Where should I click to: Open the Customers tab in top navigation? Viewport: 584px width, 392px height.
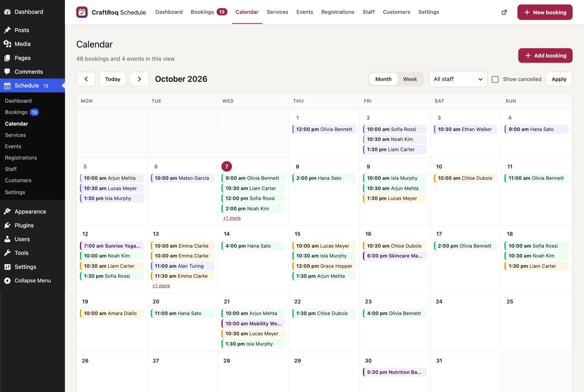coord(396,12)
